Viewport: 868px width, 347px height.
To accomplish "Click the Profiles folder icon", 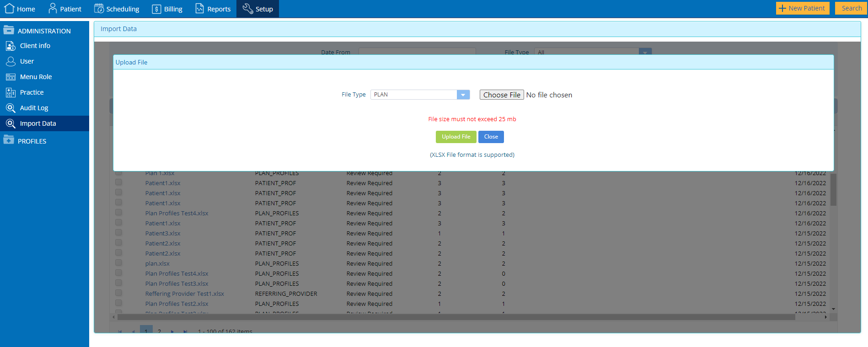I will click(x=9, y=140).
